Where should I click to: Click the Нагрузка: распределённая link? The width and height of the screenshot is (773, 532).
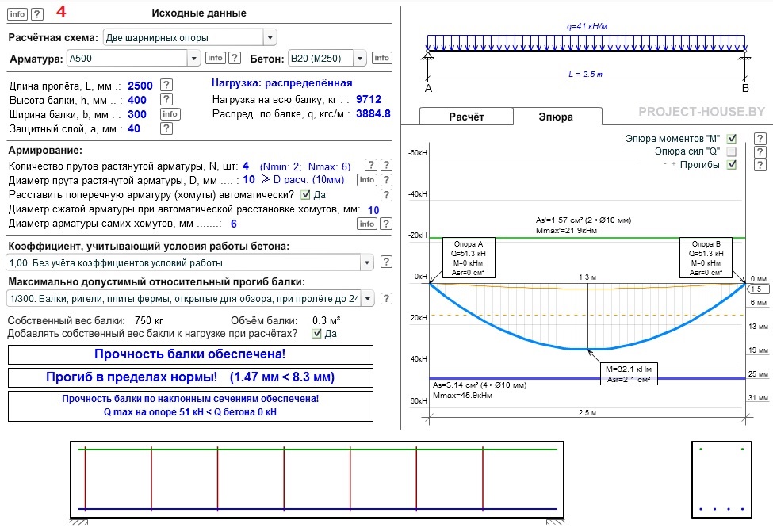coord(281,82)
